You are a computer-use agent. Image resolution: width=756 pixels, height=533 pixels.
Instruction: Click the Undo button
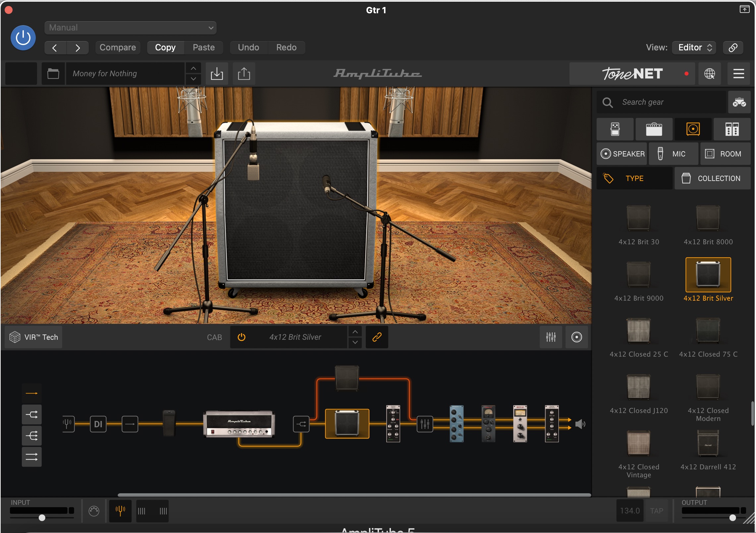(248, 47)
